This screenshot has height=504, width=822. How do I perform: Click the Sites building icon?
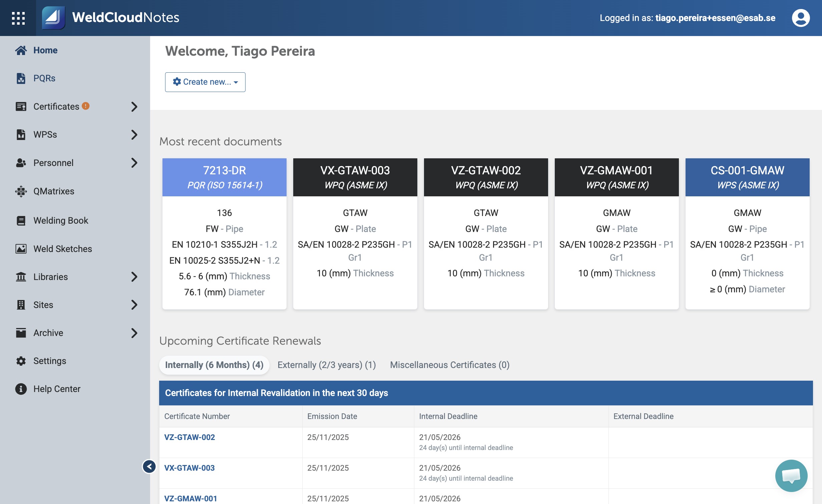[x=21, y=305]
